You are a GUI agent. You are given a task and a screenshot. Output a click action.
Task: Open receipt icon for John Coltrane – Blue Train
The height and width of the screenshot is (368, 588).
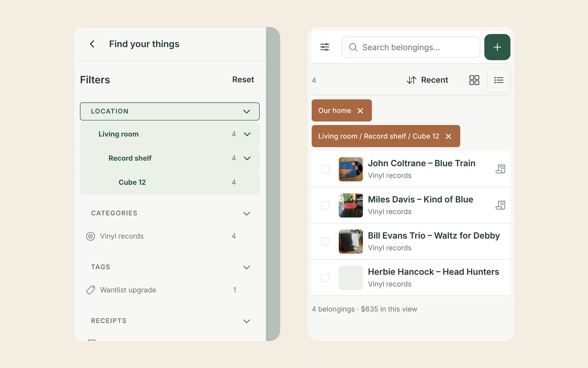click(500, 169)
